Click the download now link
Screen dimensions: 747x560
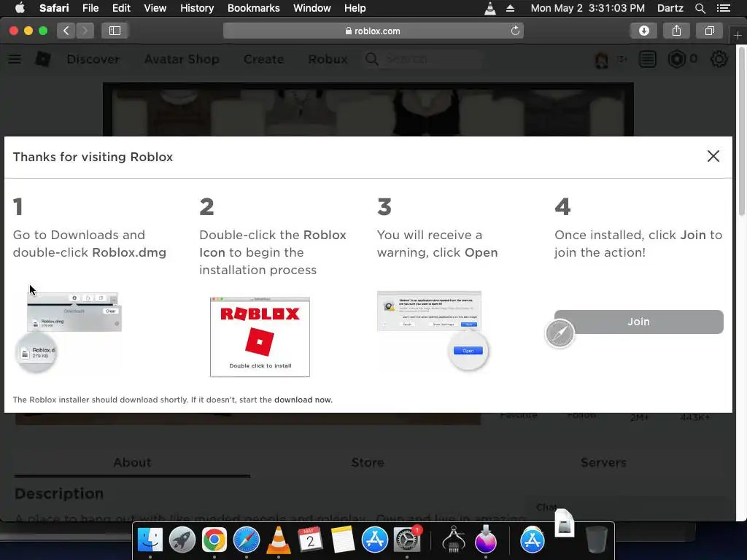coord(303,400)
